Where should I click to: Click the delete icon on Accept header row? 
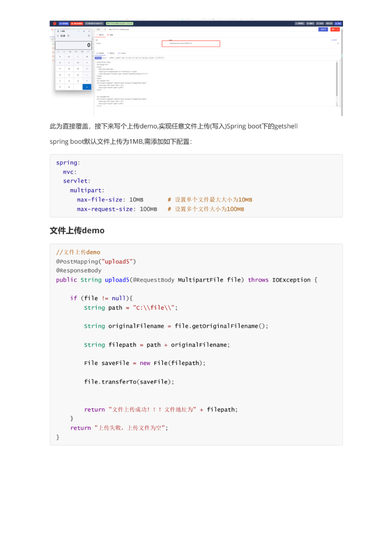(x=338, y=44)
